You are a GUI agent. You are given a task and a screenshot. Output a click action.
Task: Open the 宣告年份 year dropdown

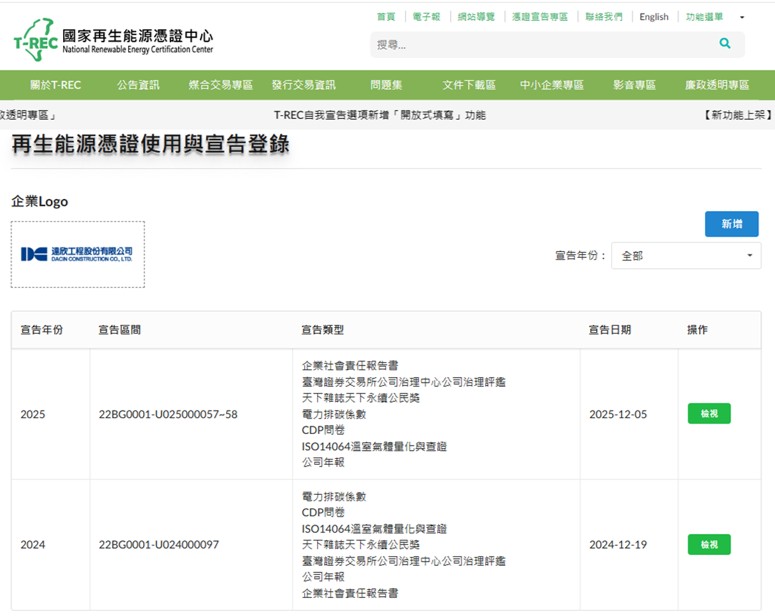pyautogui.click(x=685, y=256)
